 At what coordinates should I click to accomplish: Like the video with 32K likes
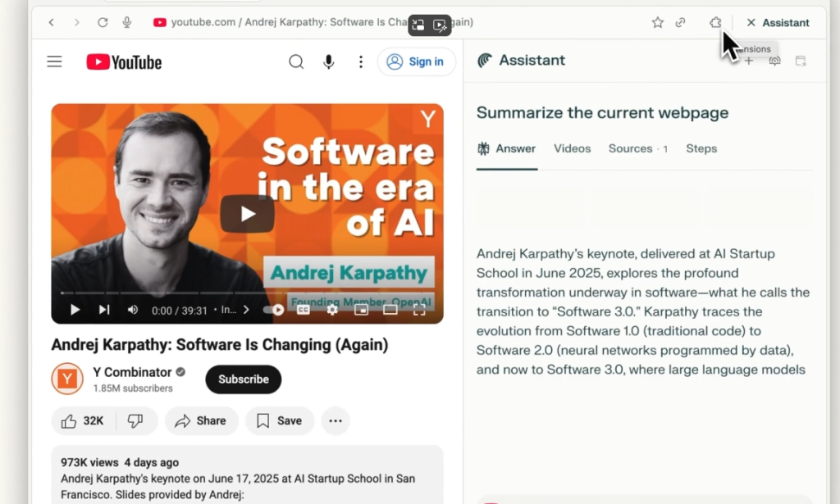[x=83, y=421]
